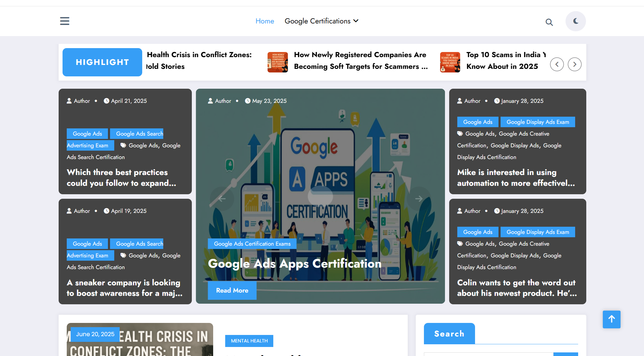Go to the Home menu item

click(x=265, y=21)
